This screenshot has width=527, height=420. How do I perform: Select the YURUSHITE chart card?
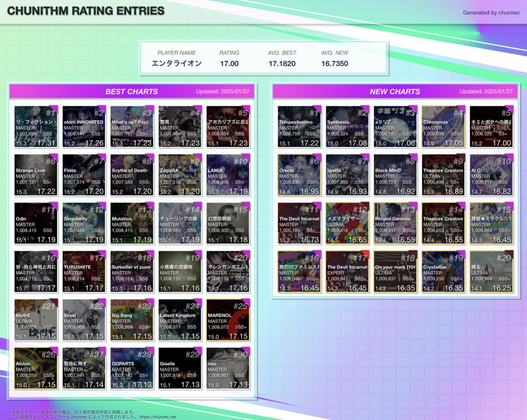(x=84, y=272)
